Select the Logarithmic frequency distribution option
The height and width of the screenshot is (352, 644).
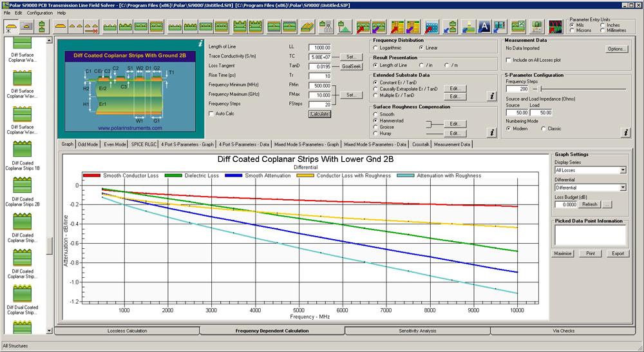pyautogui.click(x=375, y=48)
